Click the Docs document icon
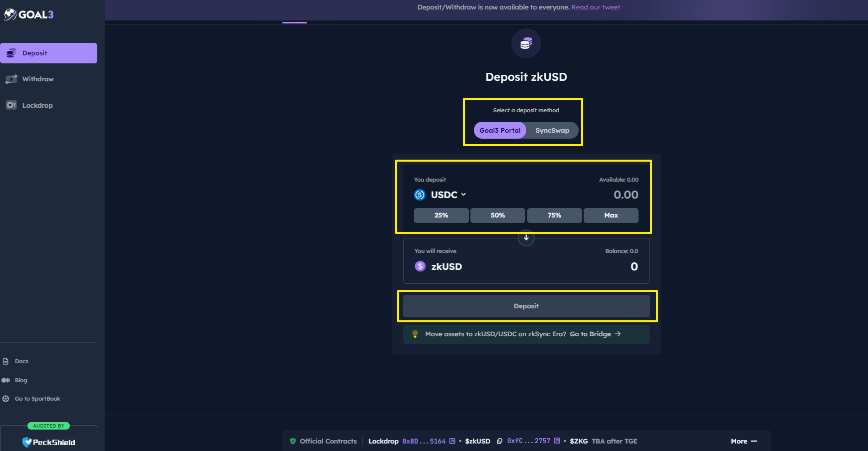This screenshot has width=868, height=451. coord(6,361)
